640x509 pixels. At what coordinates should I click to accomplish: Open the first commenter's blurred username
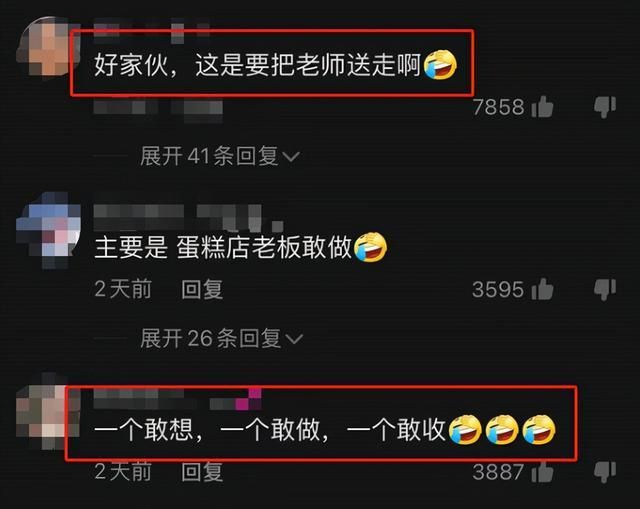152,30
